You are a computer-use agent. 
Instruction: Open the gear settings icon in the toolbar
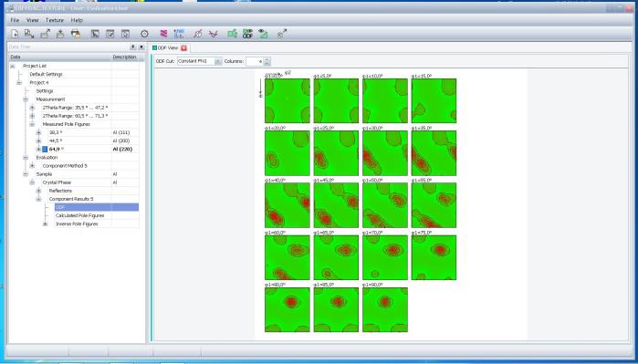click(144, 34)
